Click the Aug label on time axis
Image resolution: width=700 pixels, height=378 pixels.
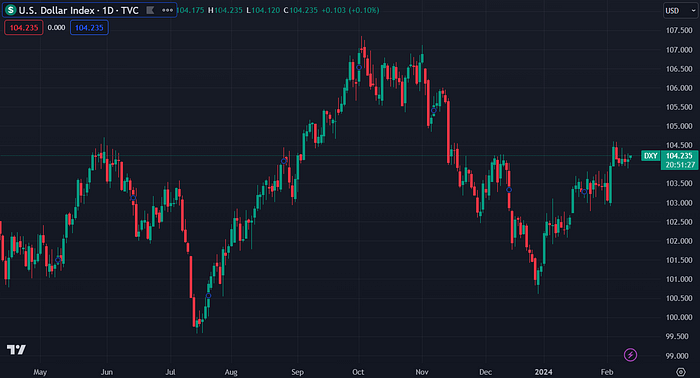(x=231, y=372)
